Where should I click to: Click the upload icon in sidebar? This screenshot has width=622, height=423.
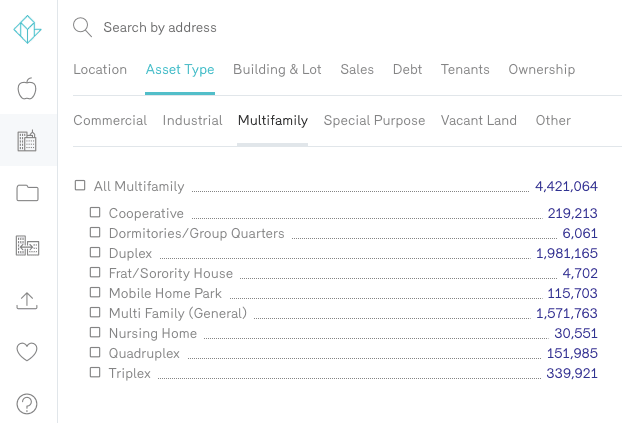pyautogui.click(x=28, y=300)
